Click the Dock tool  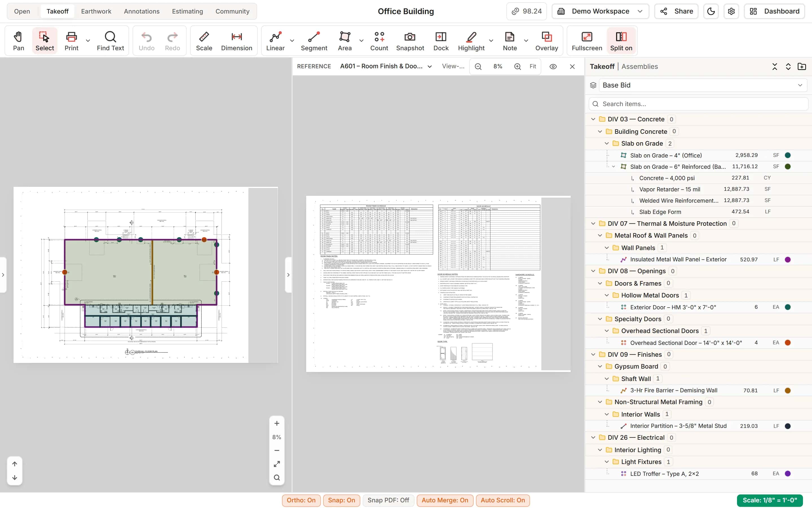(441, 41)
